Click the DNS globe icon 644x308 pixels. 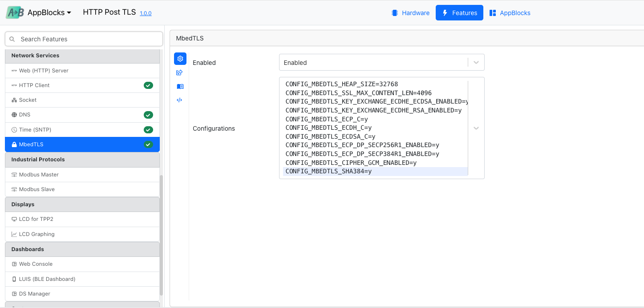[x=14, y=115]
